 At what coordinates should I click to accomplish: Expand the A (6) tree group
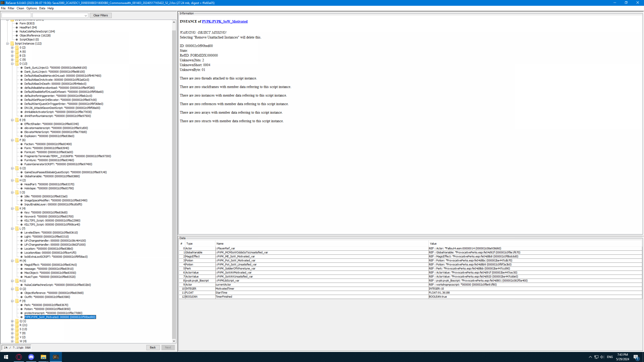(x=12, y=52)
